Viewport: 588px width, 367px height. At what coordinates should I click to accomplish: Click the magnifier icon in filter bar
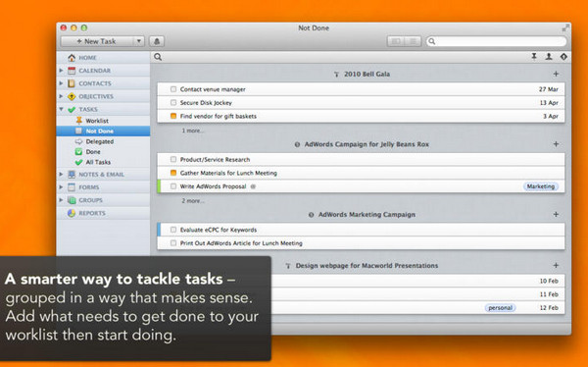click(x=158, y=57)
